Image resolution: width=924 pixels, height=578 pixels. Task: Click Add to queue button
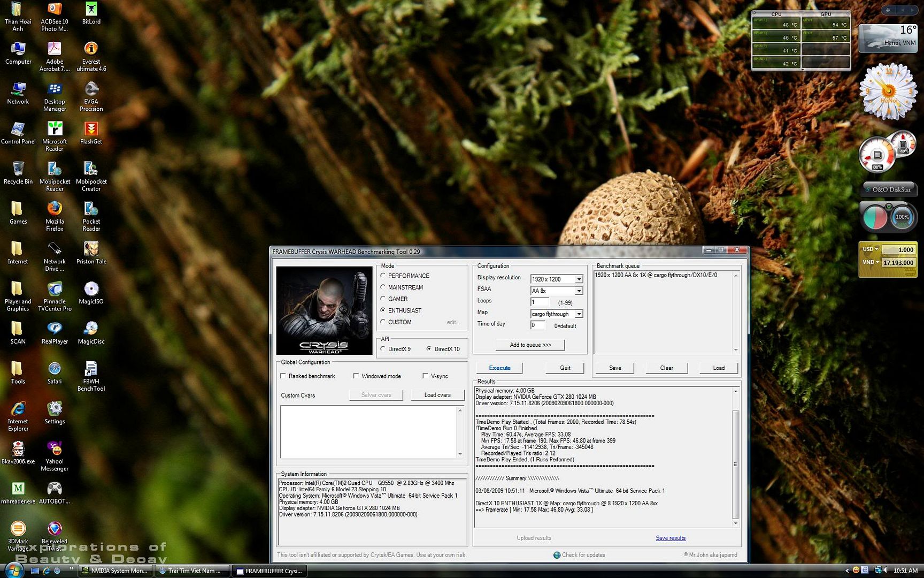(530, 345)
